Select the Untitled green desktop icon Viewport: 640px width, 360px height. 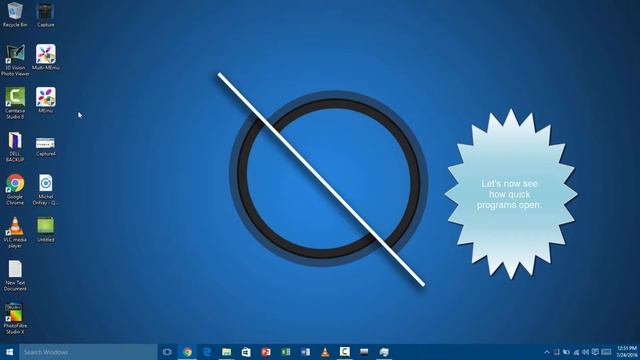click(46, 230)
